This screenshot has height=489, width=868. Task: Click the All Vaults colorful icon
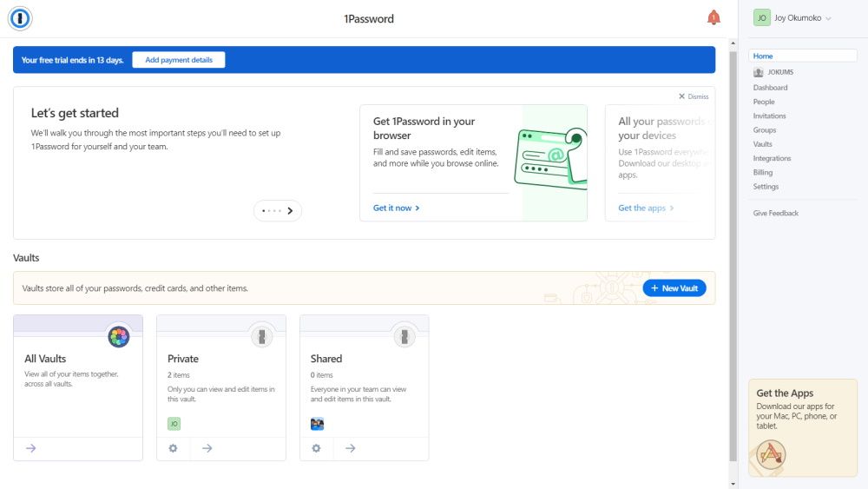tap(118, 337)
